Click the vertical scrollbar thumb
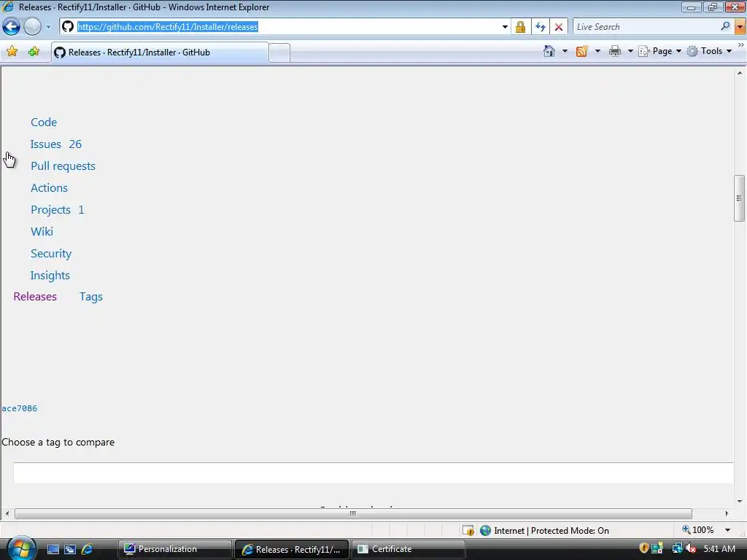 point(739,198)
